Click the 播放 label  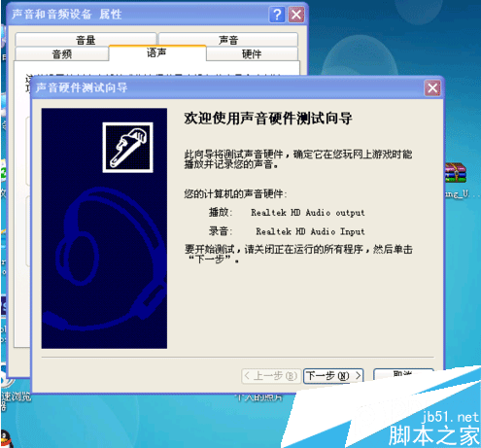click(x=221, y=213)
